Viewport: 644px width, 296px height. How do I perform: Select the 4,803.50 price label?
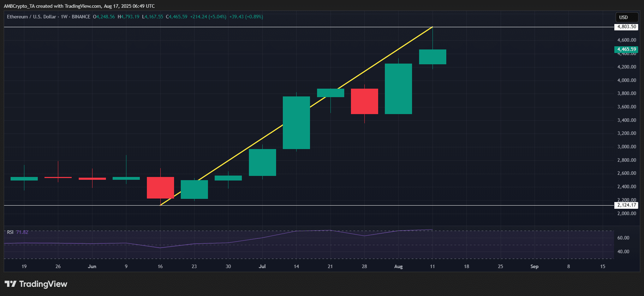click(x=626, y=27)
